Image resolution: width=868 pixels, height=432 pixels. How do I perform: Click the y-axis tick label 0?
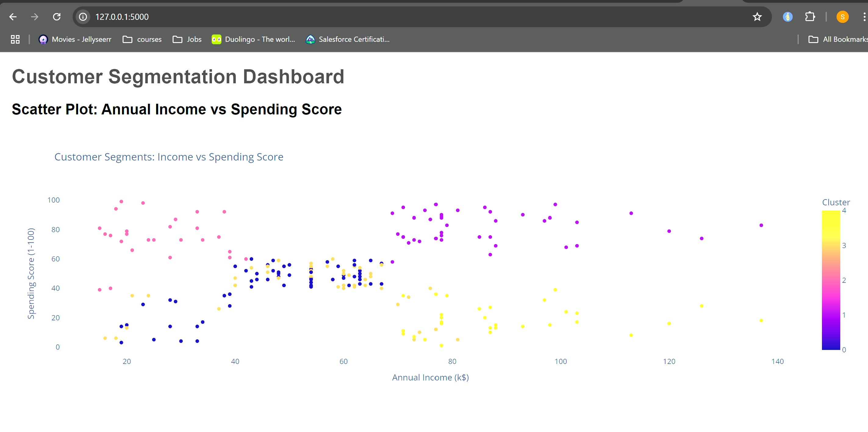(58, 347)
